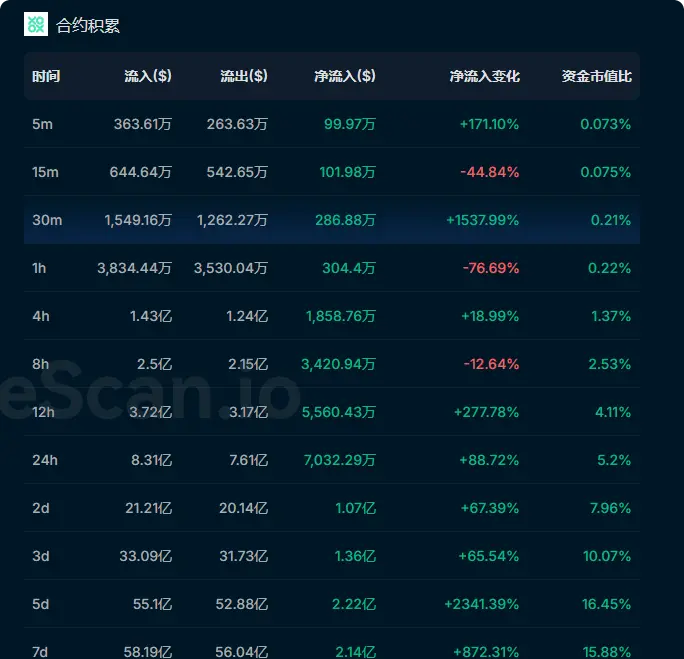Click the 1h time row label
This screenshot has height=659, width=684.
coord(39,268)
